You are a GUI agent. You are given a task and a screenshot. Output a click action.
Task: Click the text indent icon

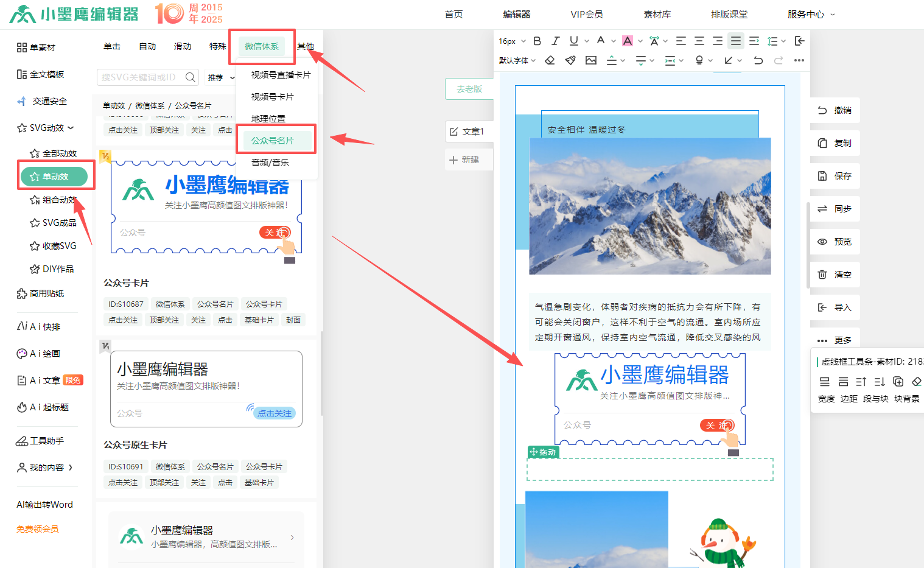754,41
